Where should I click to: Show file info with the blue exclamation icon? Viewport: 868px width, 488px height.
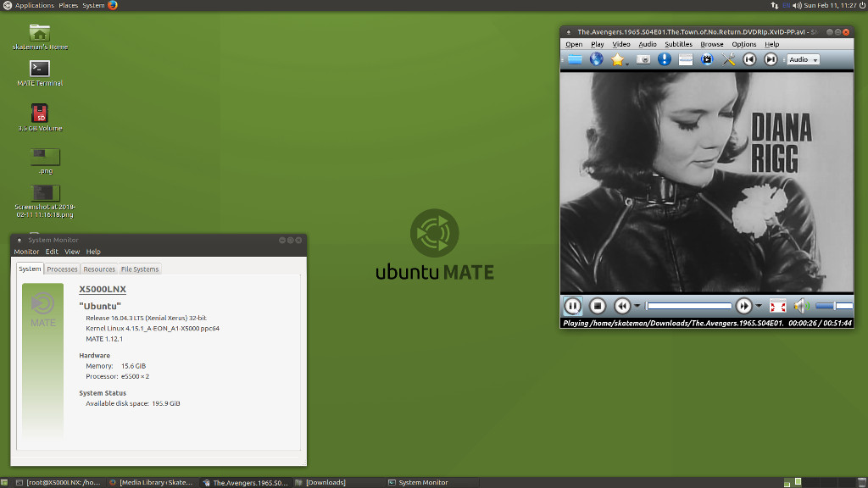tap(665, 59)
